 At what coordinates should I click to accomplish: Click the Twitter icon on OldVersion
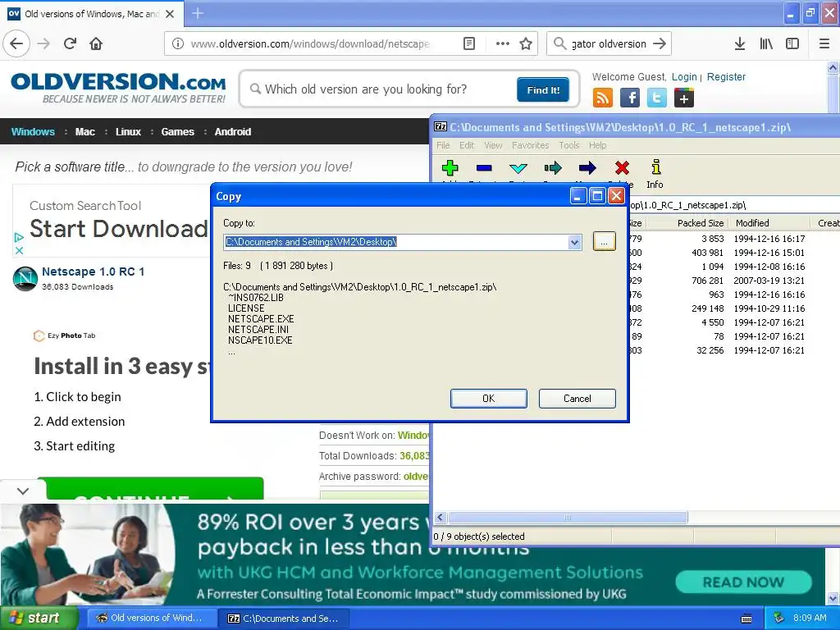click(x=657, y=98)
